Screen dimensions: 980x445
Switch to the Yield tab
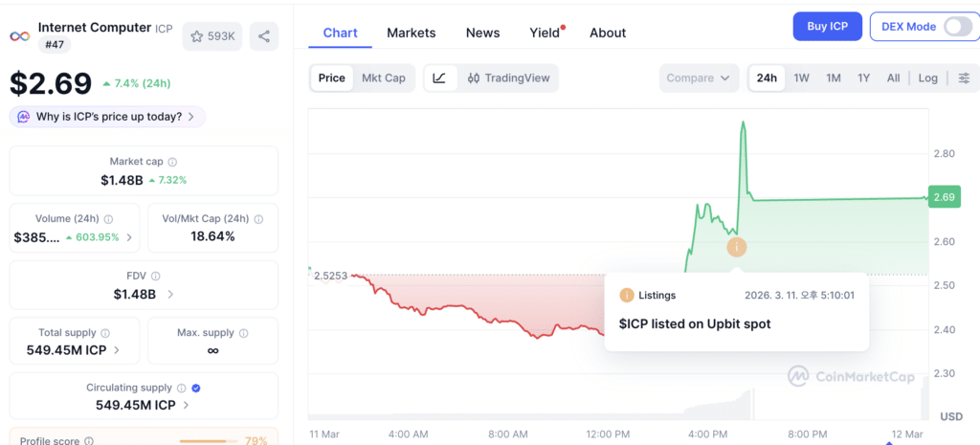click(x=545, y=33)
